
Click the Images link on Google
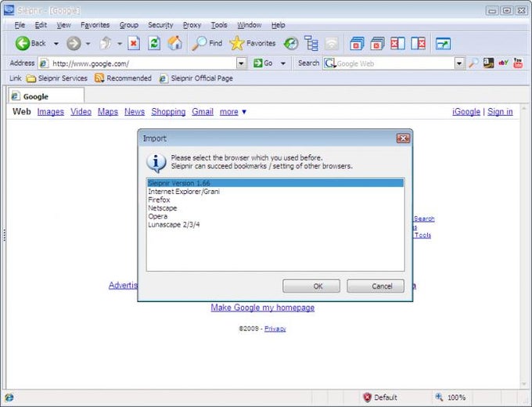point(51,112)
